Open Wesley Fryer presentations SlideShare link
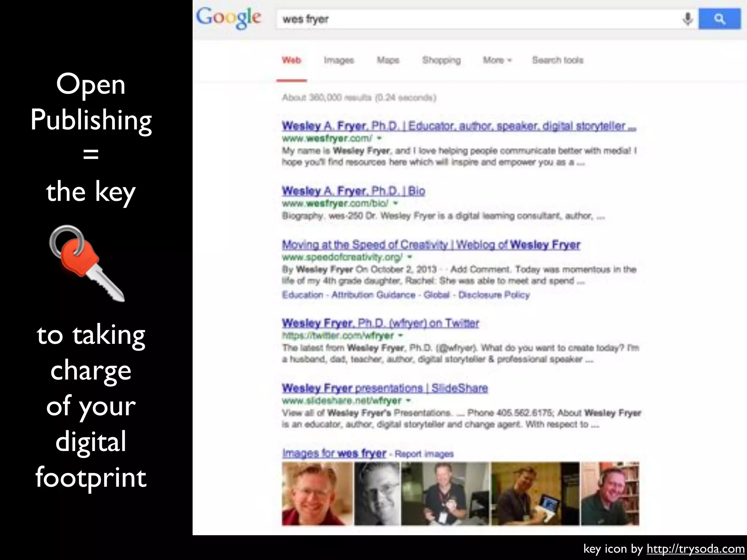This screenshot has height=560, width=747. click(x=384, y=388)
